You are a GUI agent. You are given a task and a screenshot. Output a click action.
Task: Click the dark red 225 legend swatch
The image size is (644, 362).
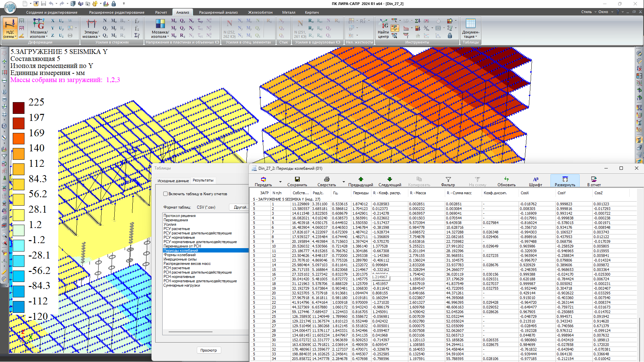click(18, 108)
